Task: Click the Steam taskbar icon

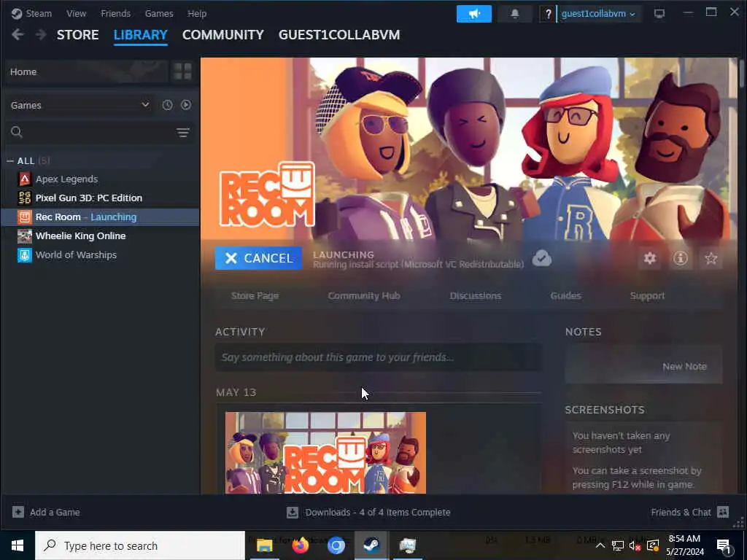Action: point(371,545)
